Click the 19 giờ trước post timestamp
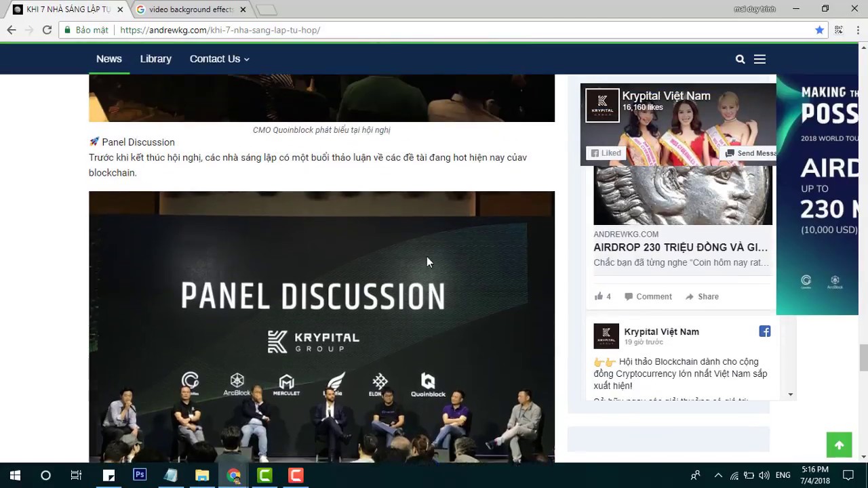Screen dimensions: 868x488 (644, 342)
